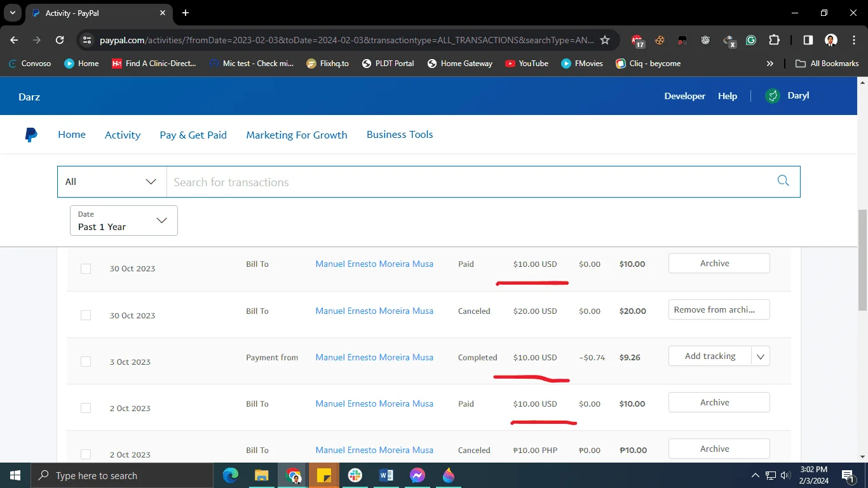
Task: Select checkbox for 30 Oct 2023 Canceled row
Action: coord(86,315)
